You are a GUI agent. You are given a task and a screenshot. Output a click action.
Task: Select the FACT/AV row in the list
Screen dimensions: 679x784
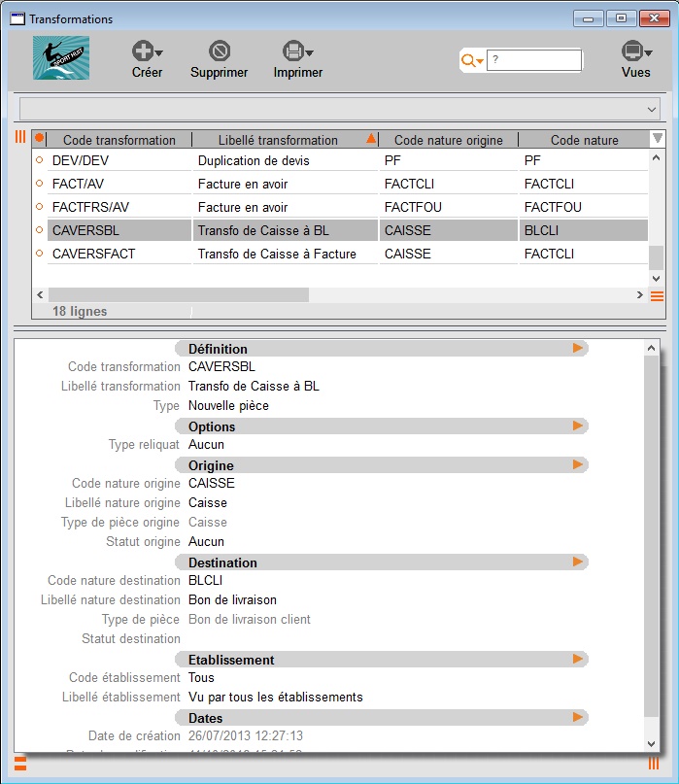348,184
